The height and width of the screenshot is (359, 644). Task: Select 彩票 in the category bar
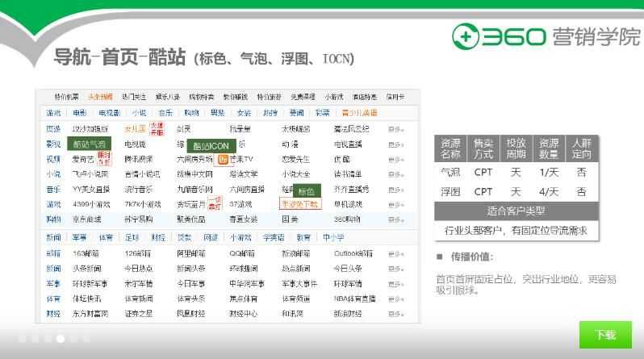(x=323, y=113)
